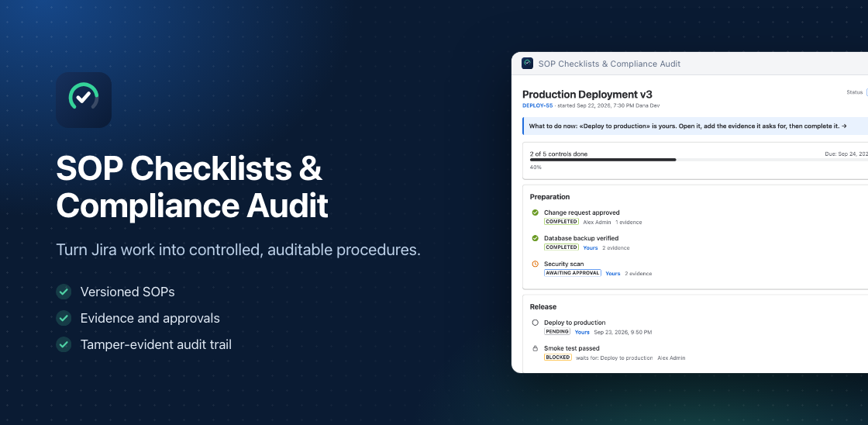This screenshot has width=868, height=425.
Task: Click the orange clock icon for Security scan
Action: pos(536,264)
